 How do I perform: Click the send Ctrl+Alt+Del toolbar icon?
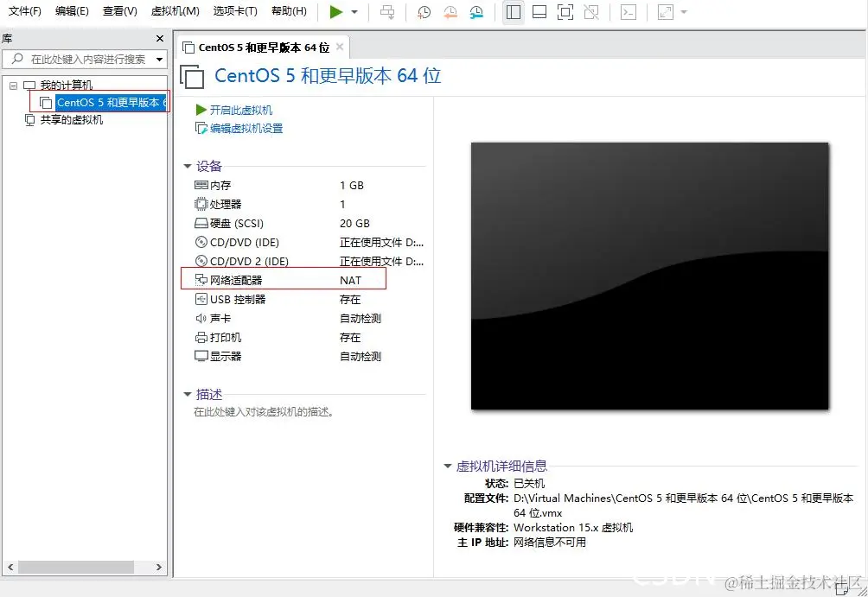[387, 12]
